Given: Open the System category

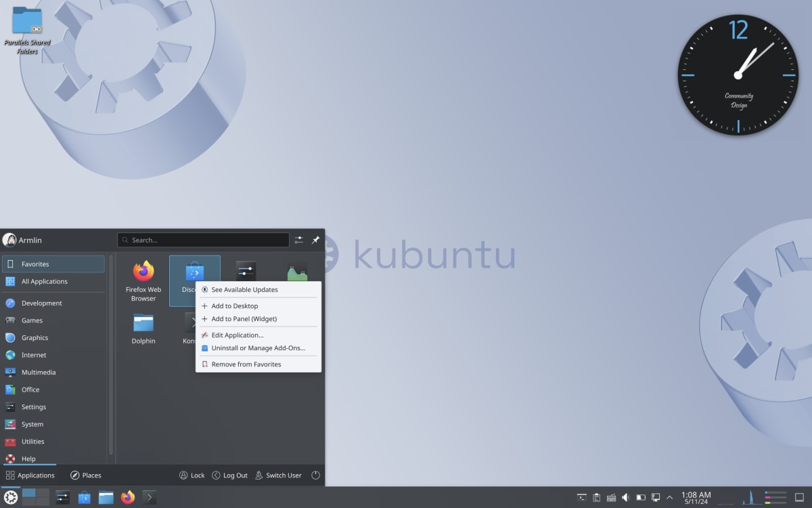Looking at the screenshot, I should coord(53,424).
